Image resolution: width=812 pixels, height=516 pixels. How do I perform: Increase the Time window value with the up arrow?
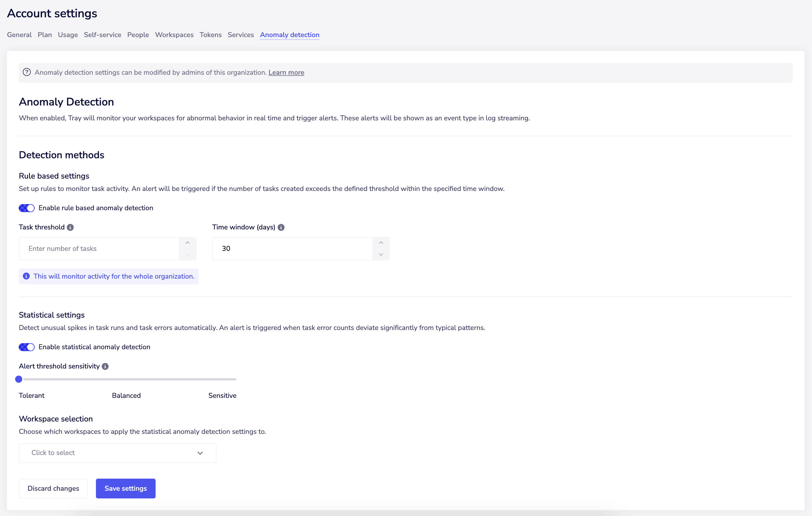tap(381, 242)
